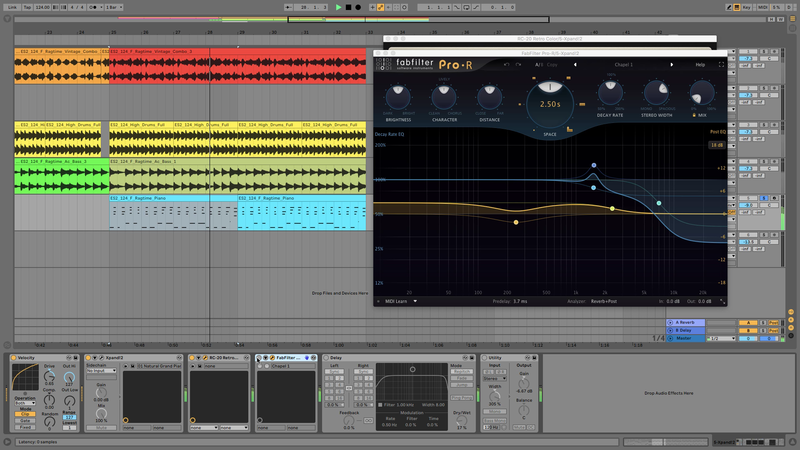Screen dimensions: 800x450
Task: Open the Master 1/2 output dropdown
Action: [721, 338]
